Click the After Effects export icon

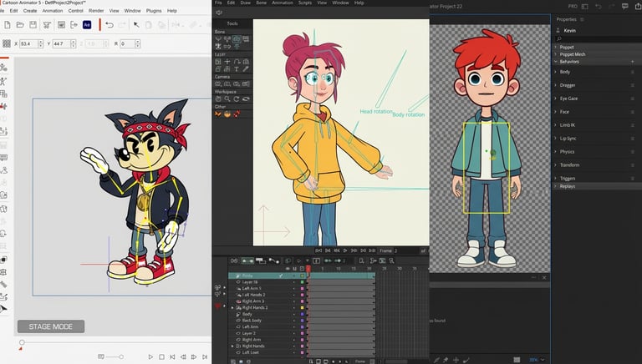(87, 25)
